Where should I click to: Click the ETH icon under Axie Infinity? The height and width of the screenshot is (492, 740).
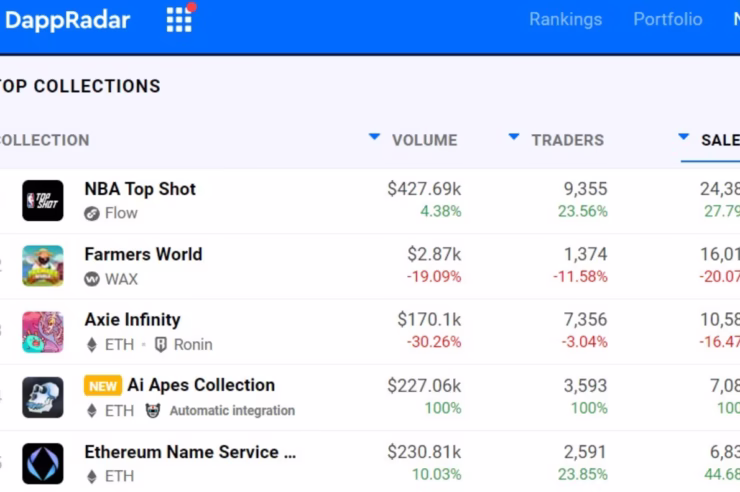[92, 345]
